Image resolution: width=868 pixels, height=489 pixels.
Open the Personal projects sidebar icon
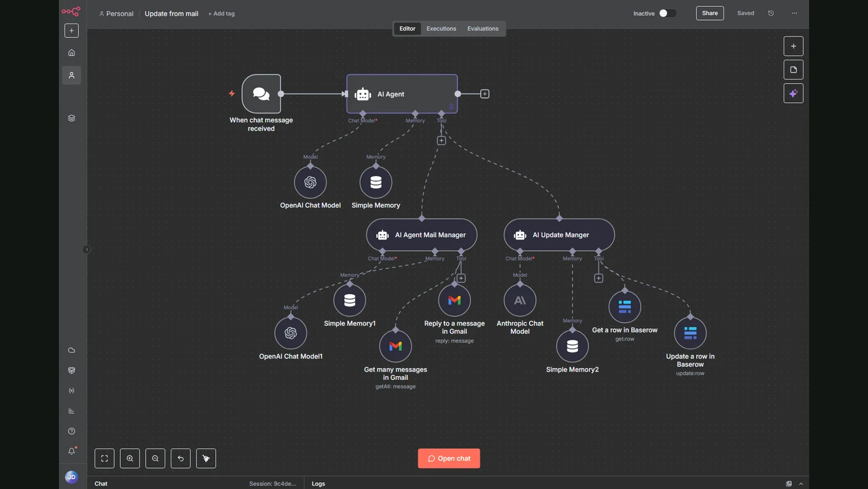(x=71, y=75)
